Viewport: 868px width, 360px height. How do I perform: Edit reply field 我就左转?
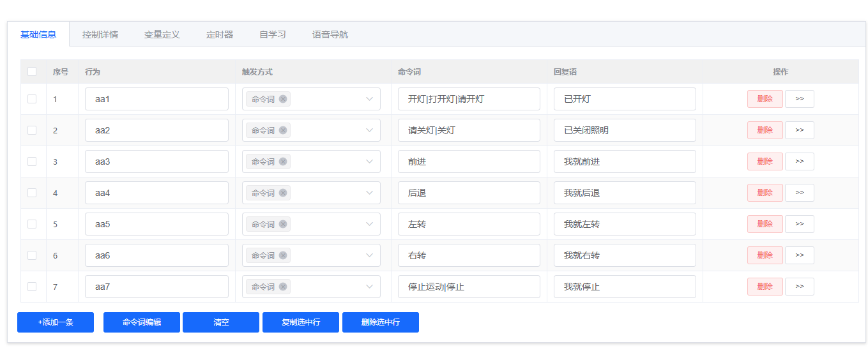coord(625,224)
